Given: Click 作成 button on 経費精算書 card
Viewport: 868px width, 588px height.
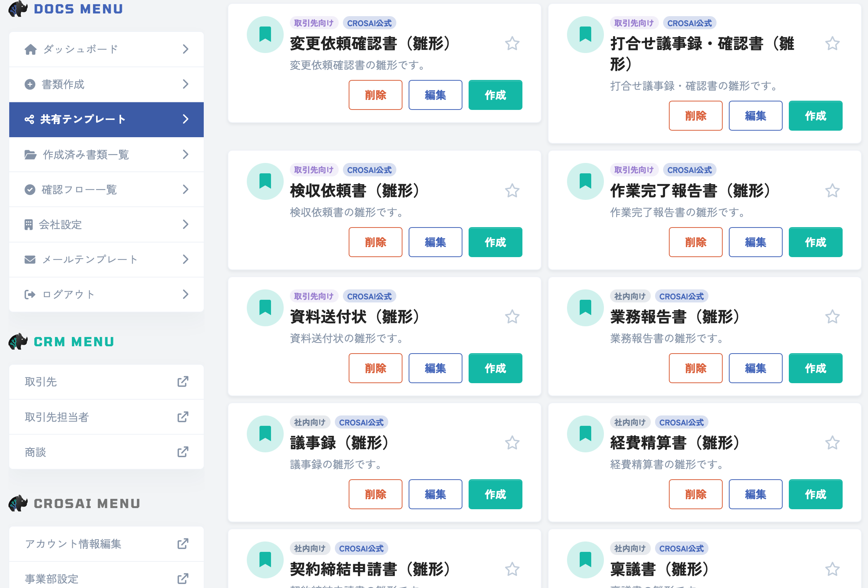Looking at the screenshot, I should point(816,494).
